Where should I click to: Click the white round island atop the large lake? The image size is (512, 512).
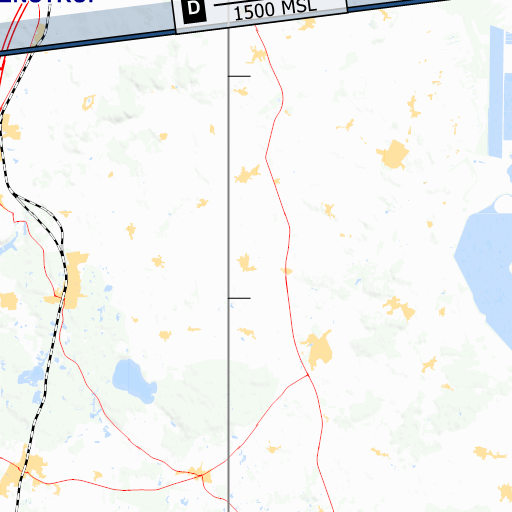tap(504, 203)
